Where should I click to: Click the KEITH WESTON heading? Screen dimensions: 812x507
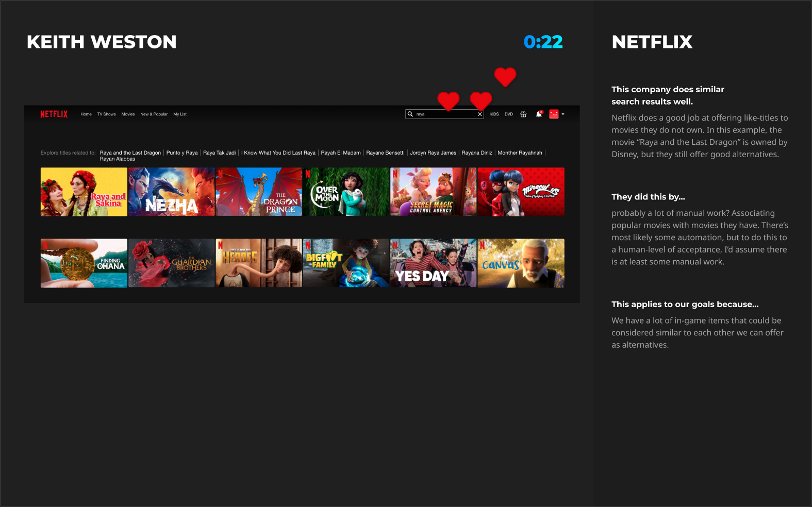click(102, 42)
